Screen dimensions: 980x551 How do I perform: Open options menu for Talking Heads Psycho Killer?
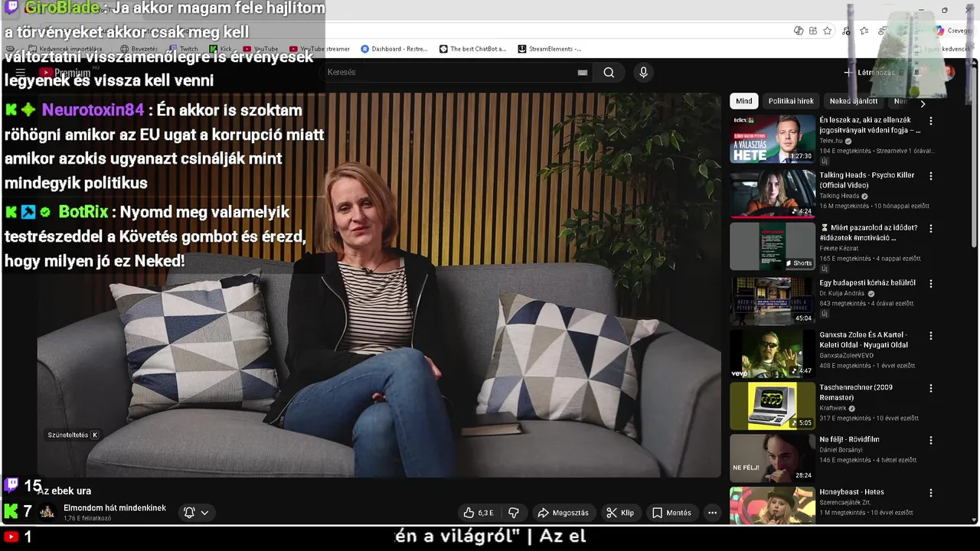click(931, 176)
